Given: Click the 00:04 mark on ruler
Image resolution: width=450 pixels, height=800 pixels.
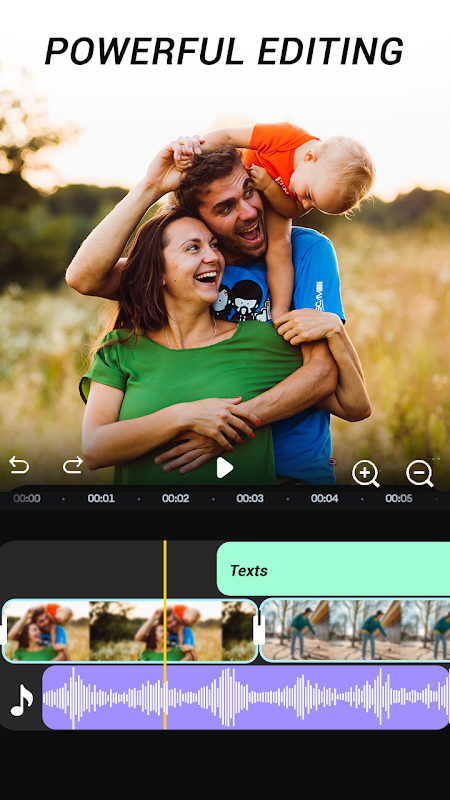Looking at the screenshot, I should click(x=324, y=498).
